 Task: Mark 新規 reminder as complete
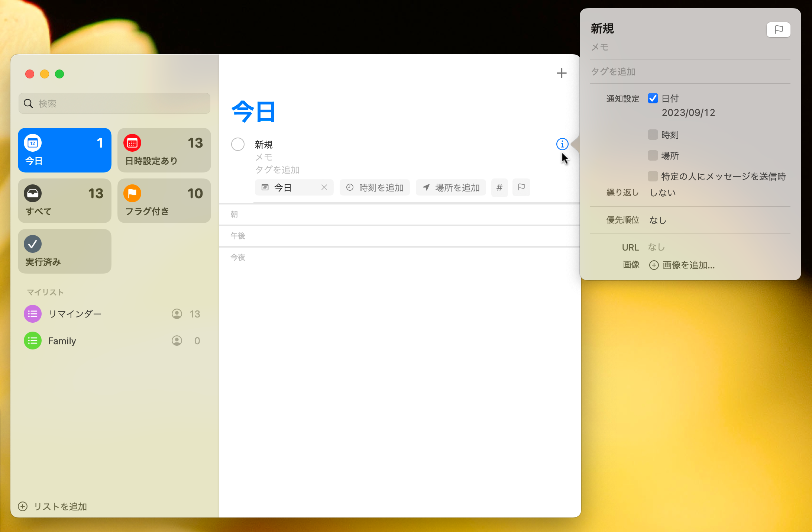click(x=238, y=144)
